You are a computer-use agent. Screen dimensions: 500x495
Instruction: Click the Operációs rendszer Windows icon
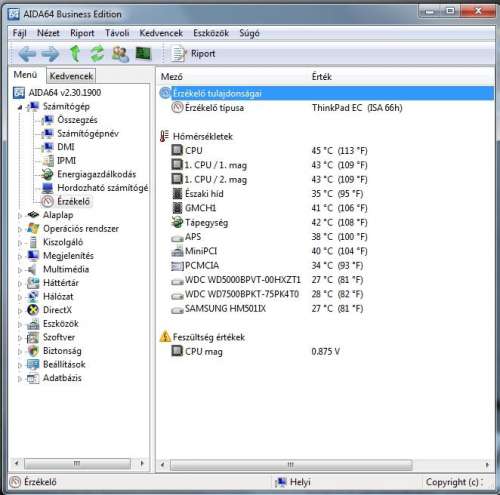(33, 229)
